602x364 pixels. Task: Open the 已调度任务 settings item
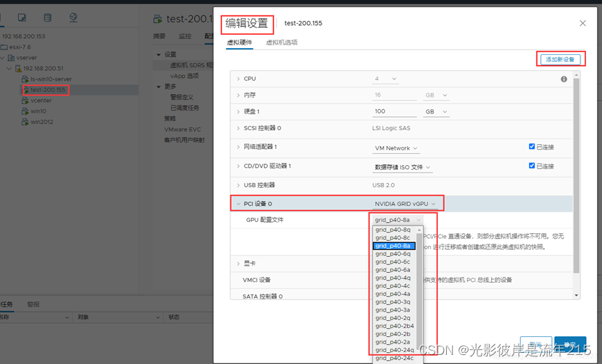184,108
